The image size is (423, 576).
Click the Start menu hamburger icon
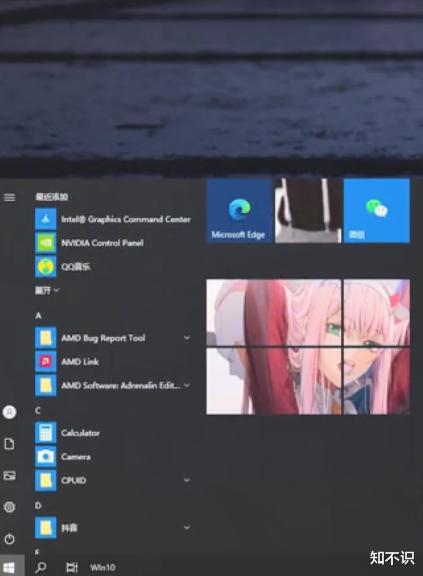click(10, 197)
